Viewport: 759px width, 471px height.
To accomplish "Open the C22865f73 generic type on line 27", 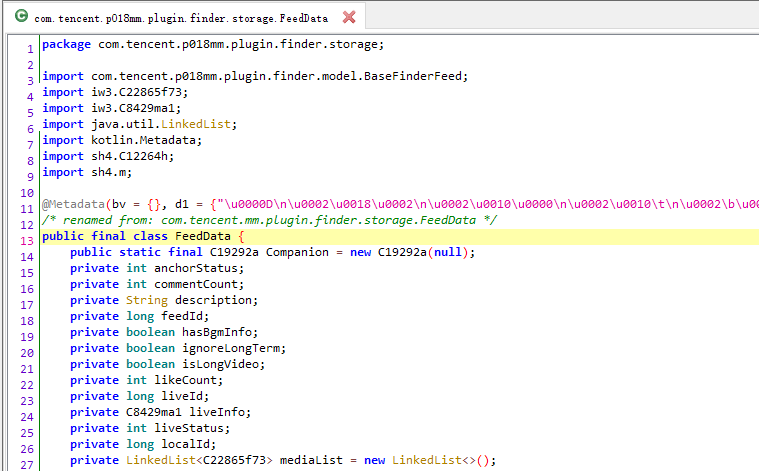I will point(234,459).
